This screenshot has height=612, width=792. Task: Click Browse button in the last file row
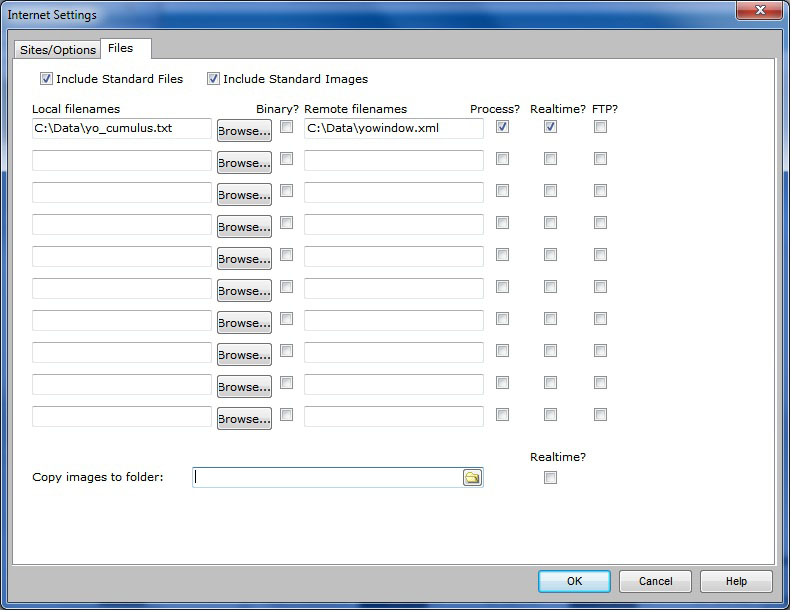coord(244,419)
